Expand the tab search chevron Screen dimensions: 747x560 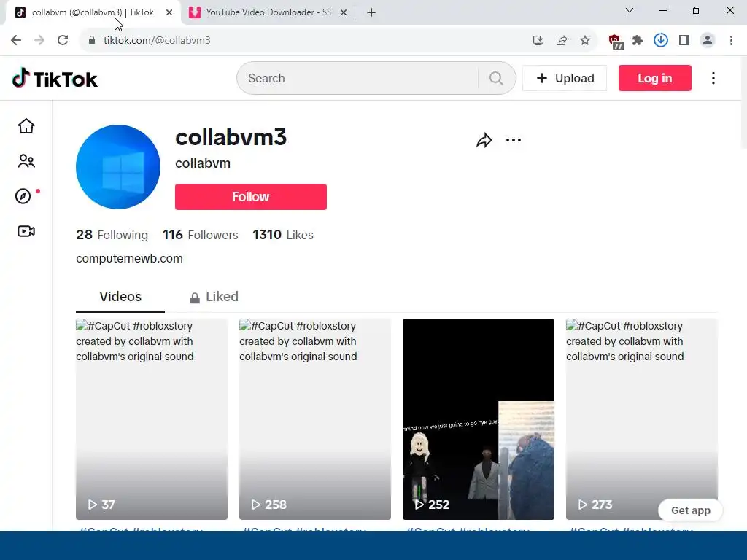tap(630, 10)
